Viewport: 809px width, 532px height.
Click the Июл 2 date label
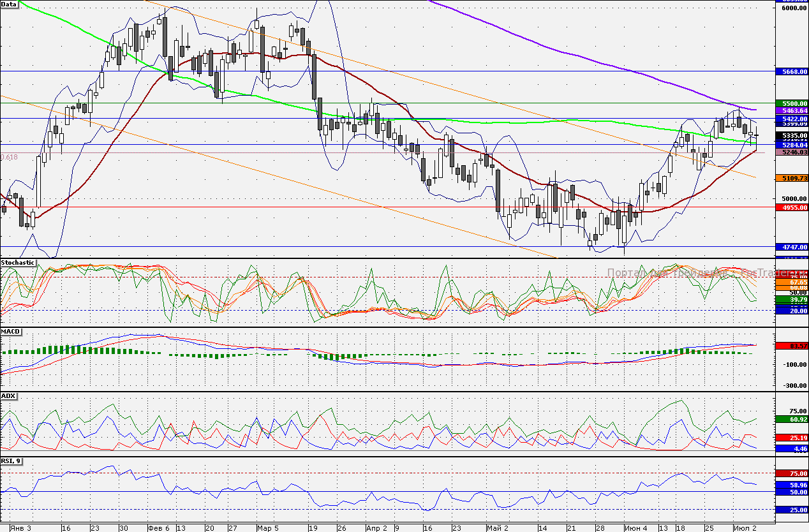[x=745, y=528]
